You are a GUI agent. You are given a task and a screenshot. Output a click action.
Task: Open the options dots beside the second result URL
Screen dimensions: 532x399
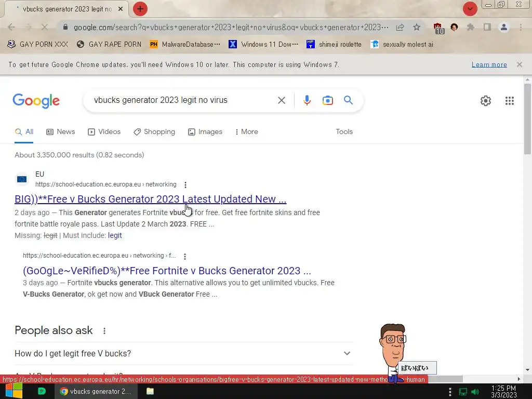(x=185, y=256)
